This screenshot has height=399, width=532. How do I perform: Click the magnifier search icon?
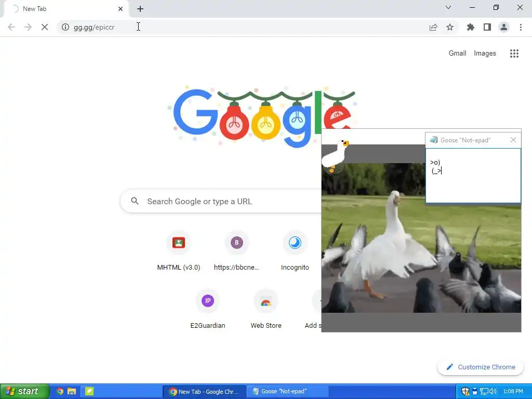135,201
